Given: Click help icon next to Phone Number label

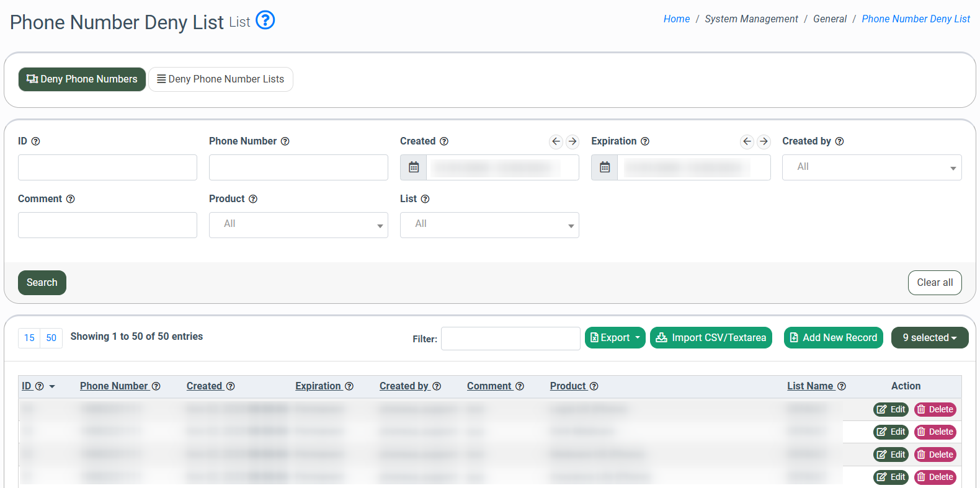Looking at the screenshot, I should click(285, 141).
